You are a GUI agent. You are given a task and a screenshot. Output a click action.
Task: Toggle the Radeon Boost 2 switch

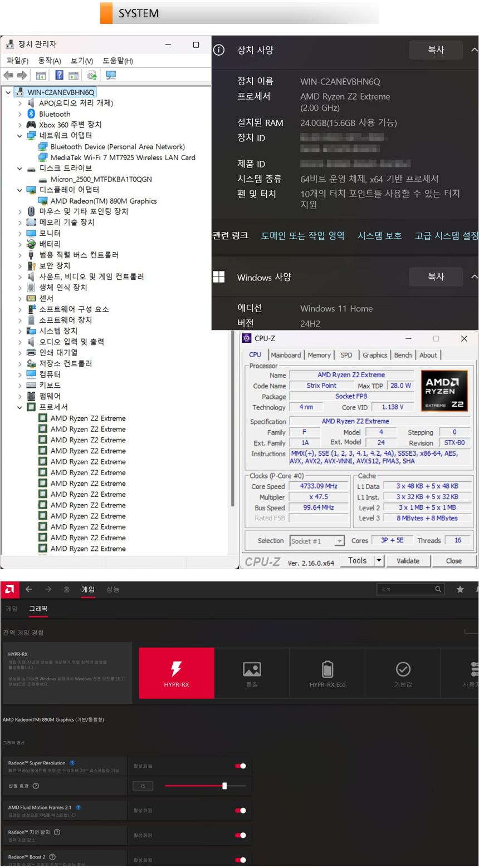point(241,860)
